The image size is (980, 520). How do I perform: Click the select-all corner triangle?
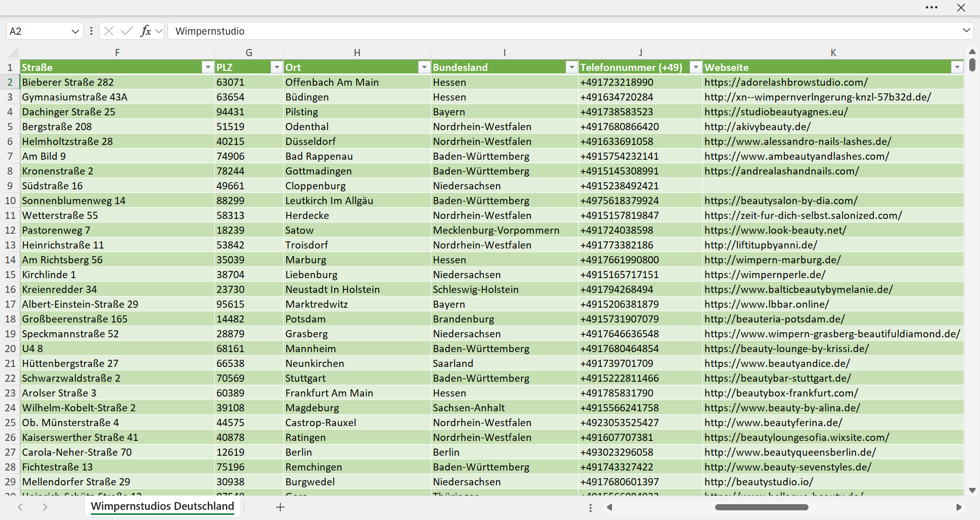point(14,53)
